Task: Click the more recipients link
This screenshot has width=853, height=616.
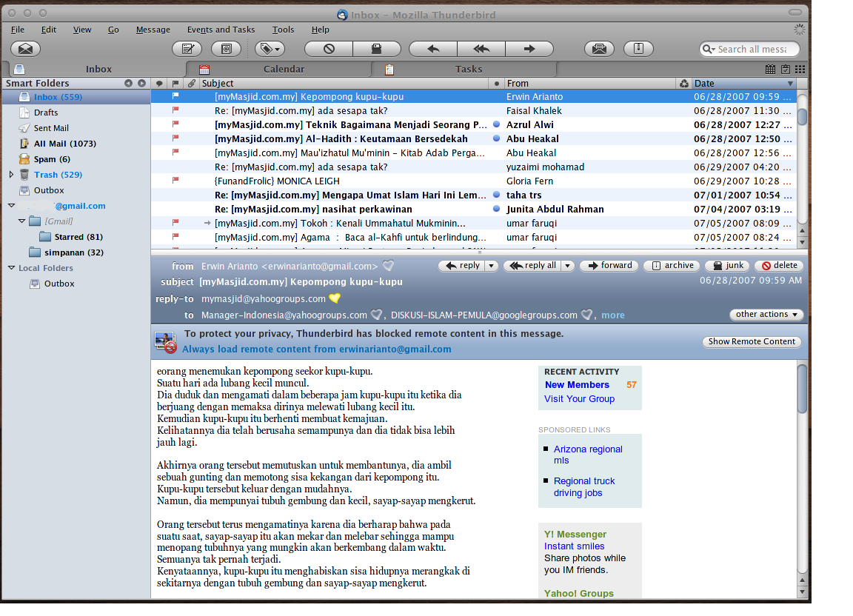Action: click(612, 315)
